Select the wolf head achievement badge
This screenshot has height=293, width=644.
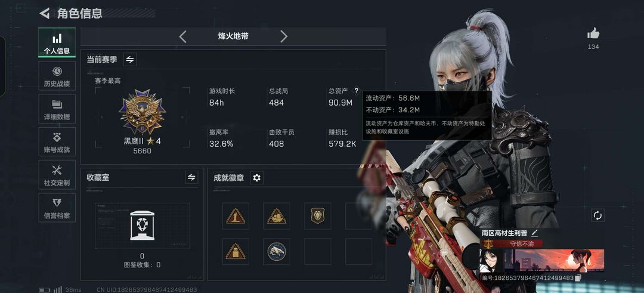277,251
